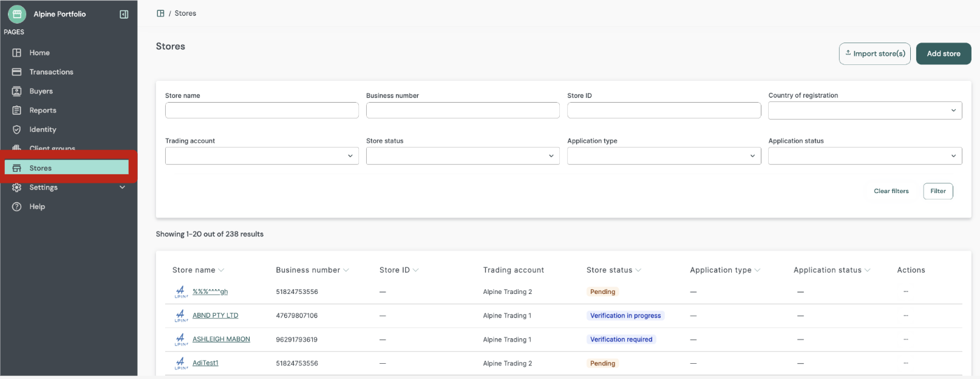Screen dimensions: 980x379
Task: Collapse the sidebar using the panel icon
Action: pos(124,14)
